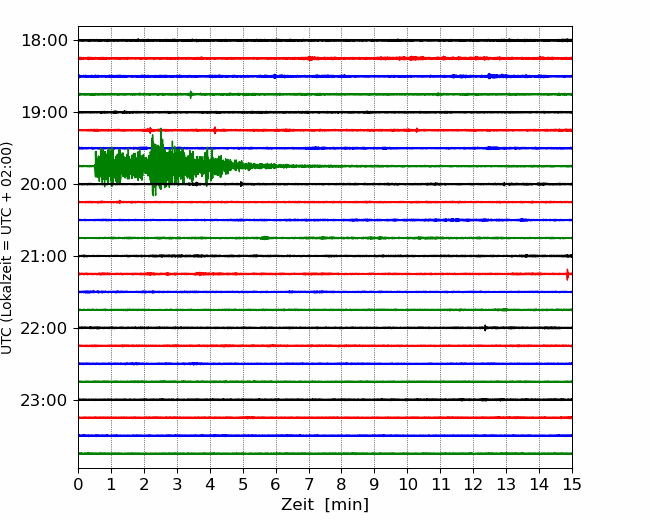Select the 'UTC (Lokalzeit = UTC + 02:00)' axis title
This screenshot has height=520, width=650.
click(6, 248)
